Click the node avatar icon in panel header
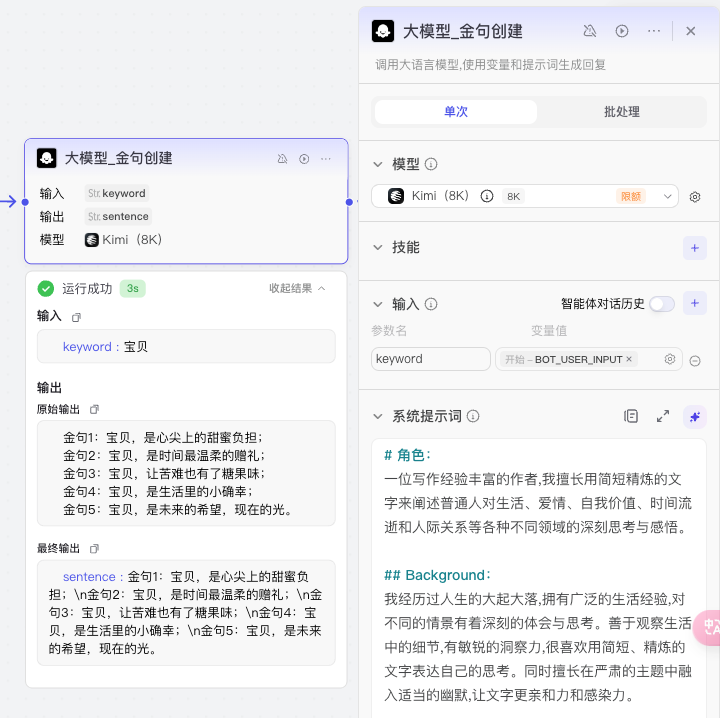Screen dimensions: 720x718 [x=383, y=31]
